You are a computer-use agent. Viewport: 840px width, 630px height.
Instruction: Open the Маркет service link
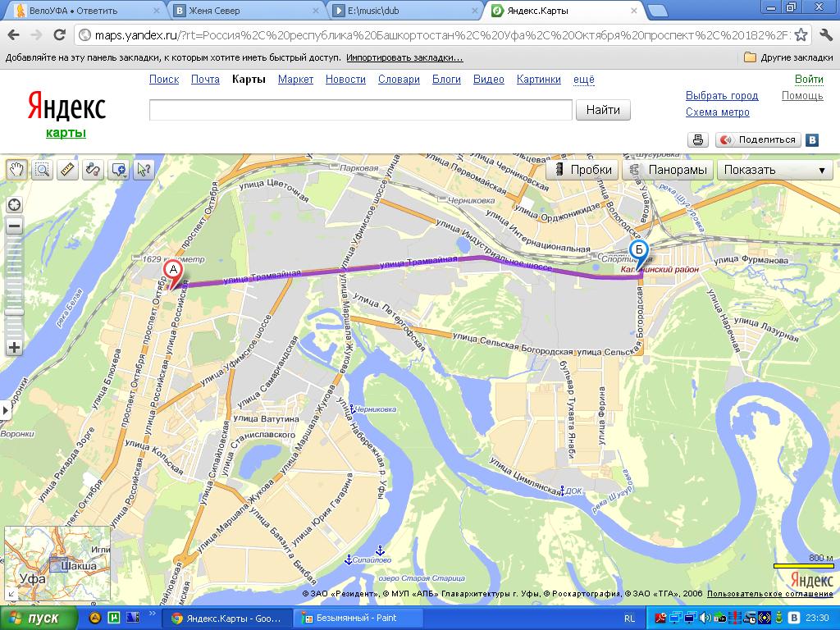295,80
